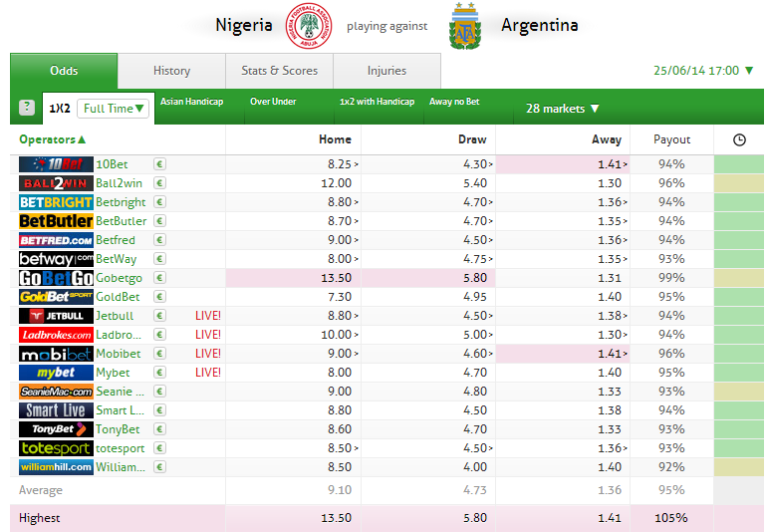Click the William Hill logo
The height and width of the screenshot is (532, 769).
click(x=56, y=467)
